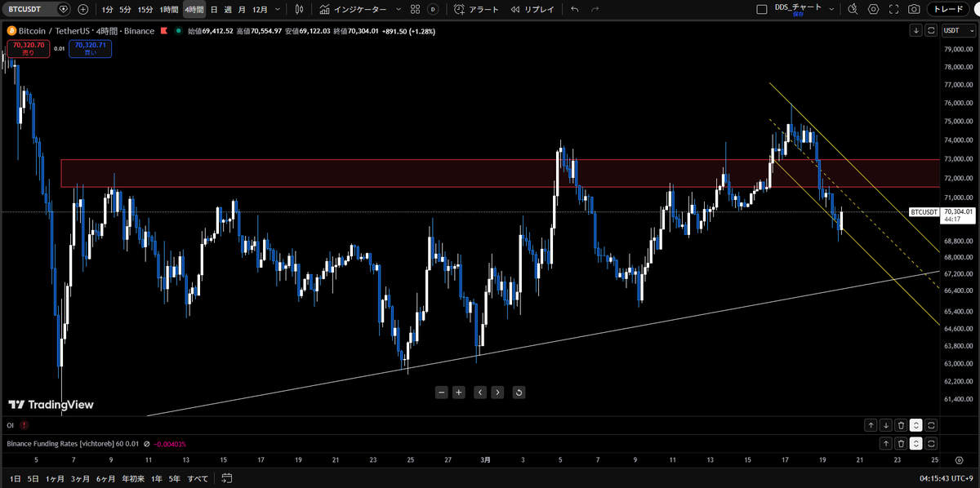
Task: Select the 1分 timeframe
Action: click(108, 10)
